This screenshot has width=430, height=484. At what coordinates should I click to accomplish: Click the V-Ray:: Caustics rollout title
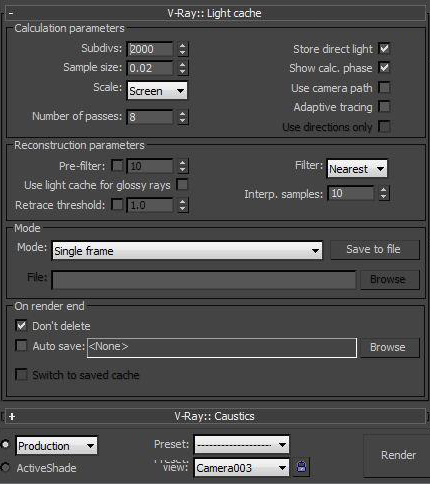214,416
